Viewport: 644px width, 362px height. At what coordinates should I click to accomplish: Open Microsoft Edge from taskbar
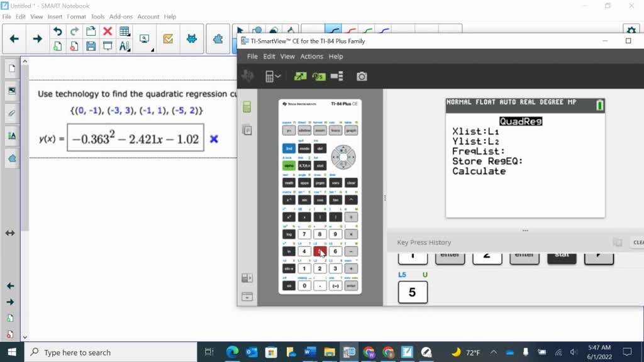pyautogui.click(x=233, y=352)
